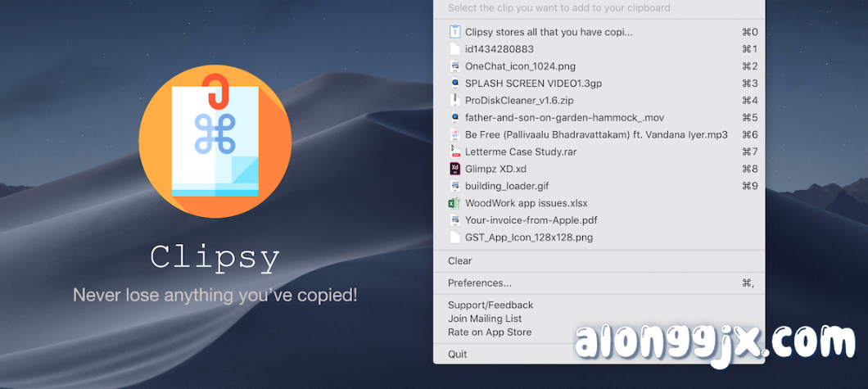868x389 pixels.
Task: Click the PNG icon beside OneChat_icon_1024.png
Action: 454,66
